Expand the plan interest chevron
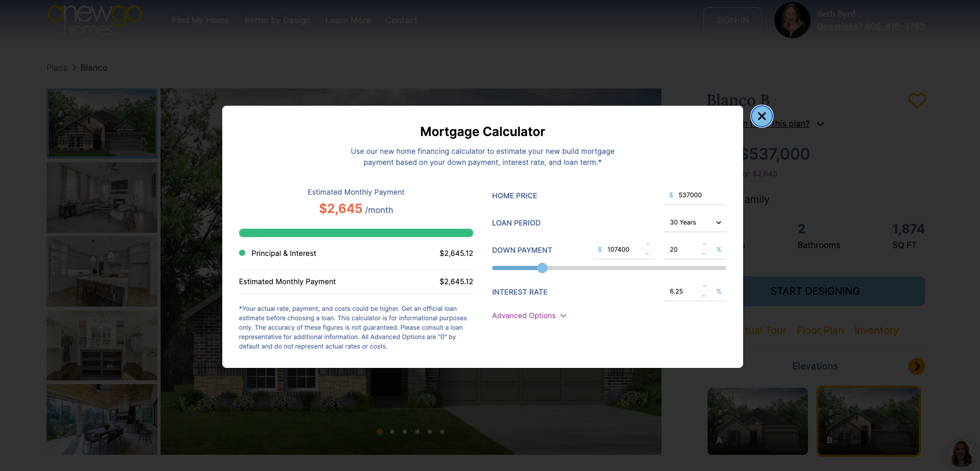Screen dimensions: 980x471 point(821,124)
